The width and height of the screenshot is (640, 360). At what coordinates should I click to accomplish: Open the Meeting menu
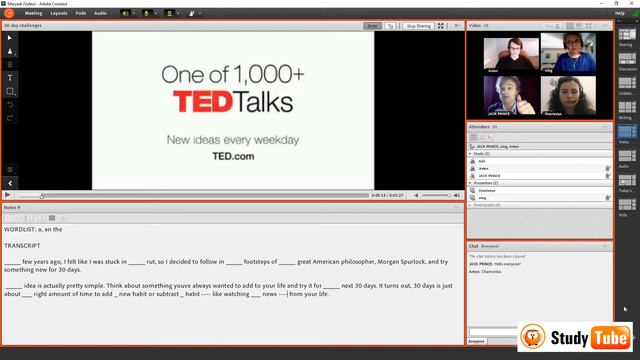coord(33,13)
